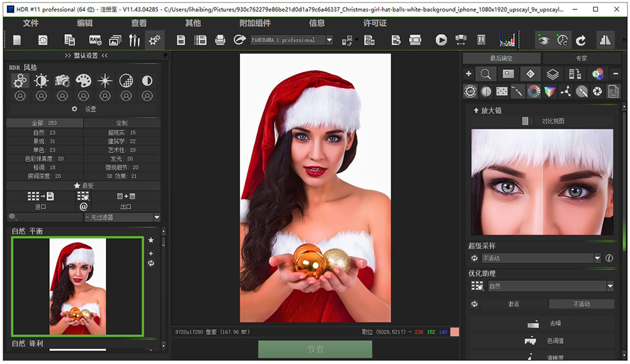Click the play button icon in the toolbar
Image resolution: width=630 pixels, height=364 pixels.
click(x=441, y=40)
